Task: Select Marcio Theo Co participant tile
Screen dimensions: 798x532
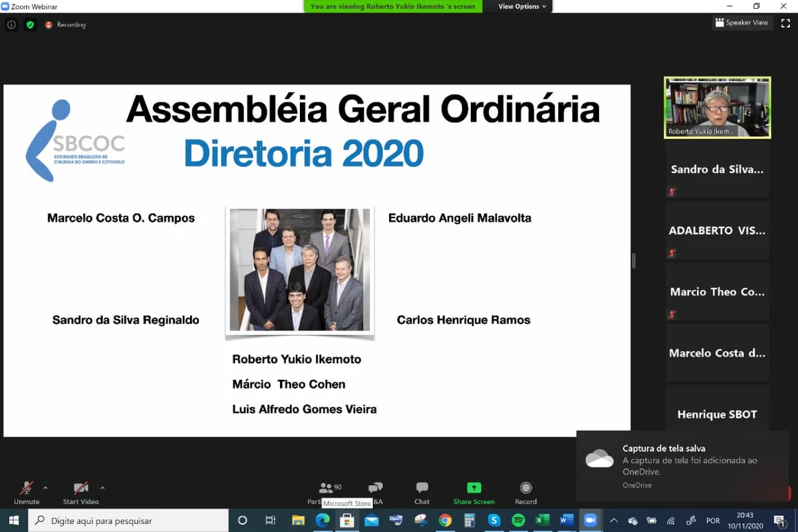Action: [718, 292]
